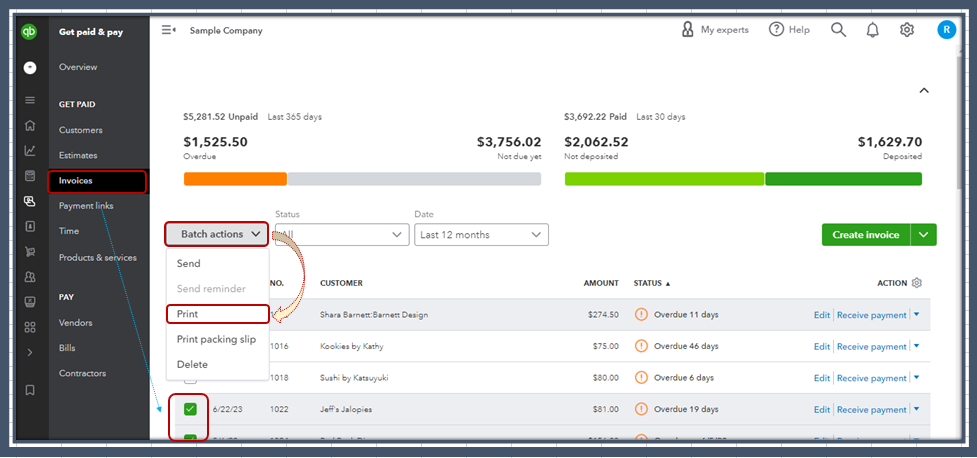Click the gray Not due yet bar segment

414,179
